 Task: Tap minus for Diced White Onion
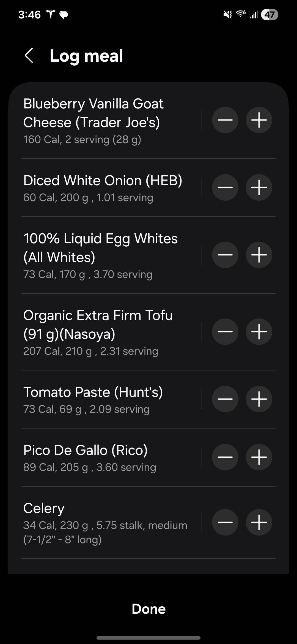pyautogui.click(x=225, y=187)
